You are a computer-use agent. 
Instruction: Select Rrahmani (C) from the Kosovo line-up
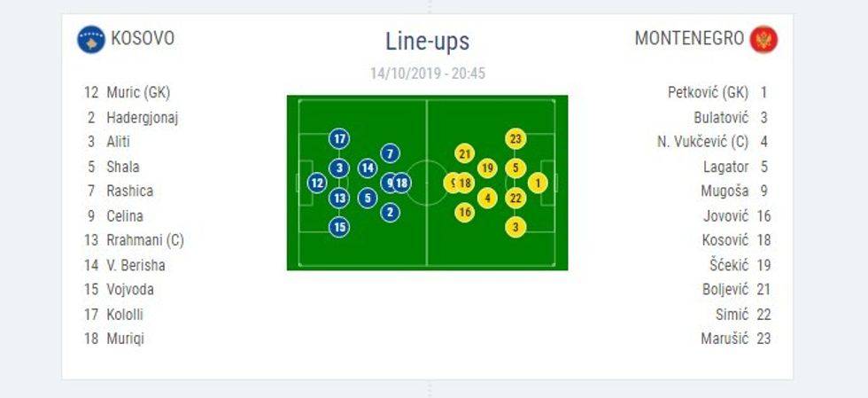[x=145, y=240]
